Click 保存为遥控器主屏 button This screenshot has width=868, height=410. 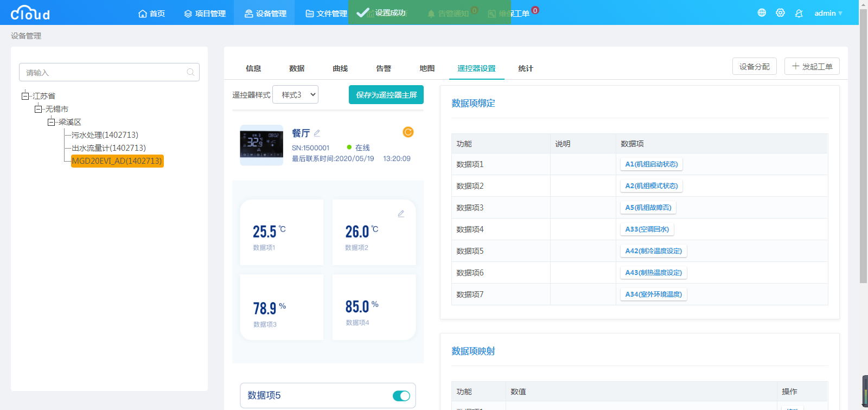(x=386, y=94)
